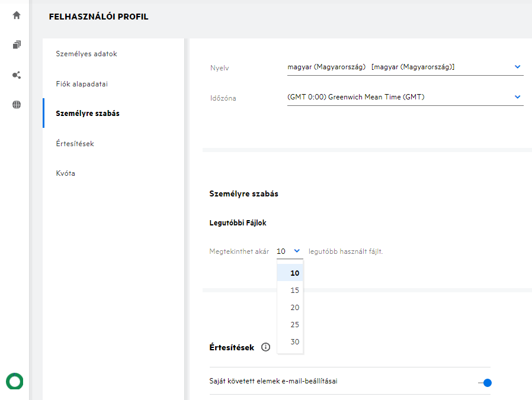This screenshot has height=400, width=532.
Task: Click the globe Public icon in the sidebar
Action: point(17,105)
